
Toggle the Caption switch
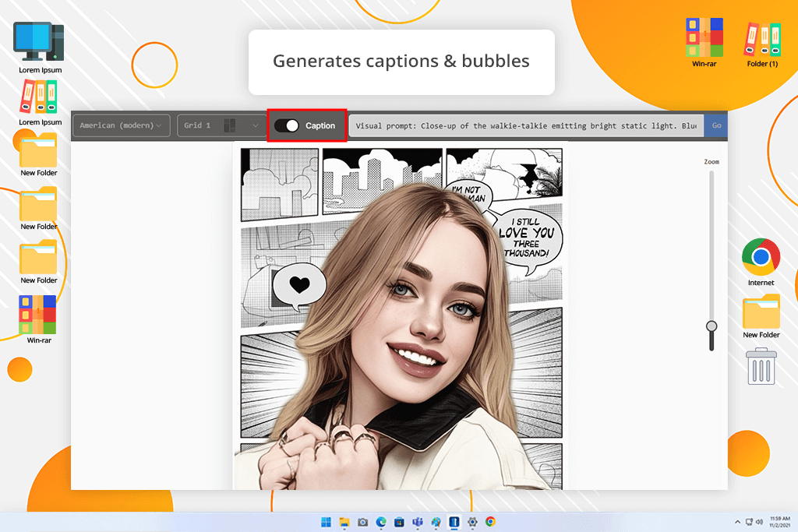287,125
